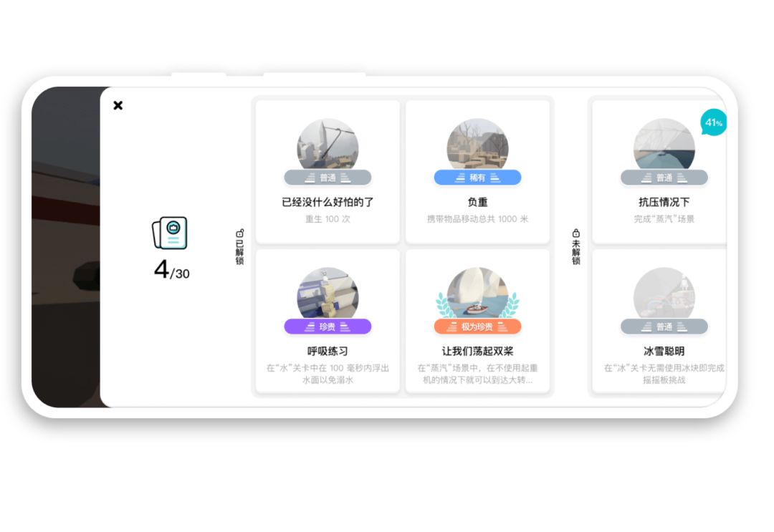This screenshot has width=774, height=532.
Task: Click the unlocked padlock icon beside 已解锁
Action: coord(239,233)
